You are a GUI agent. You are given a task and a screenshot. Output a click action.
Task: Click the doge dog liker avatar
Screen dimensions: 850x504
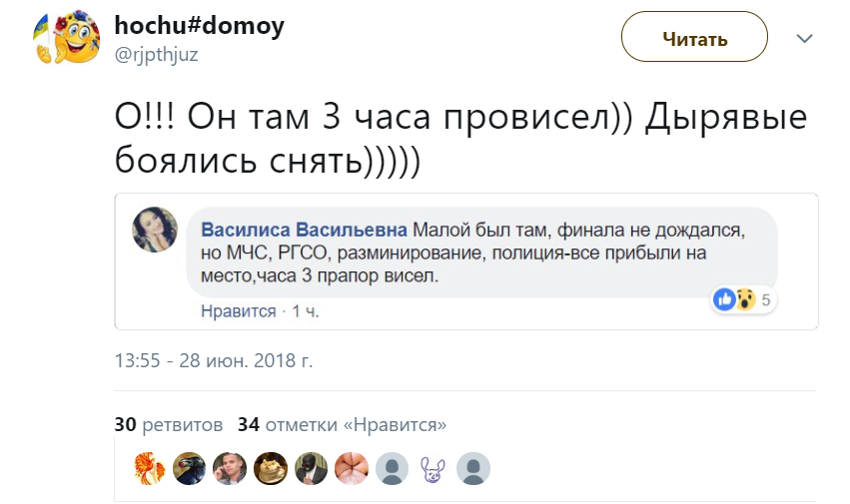(x=271, y=467)
